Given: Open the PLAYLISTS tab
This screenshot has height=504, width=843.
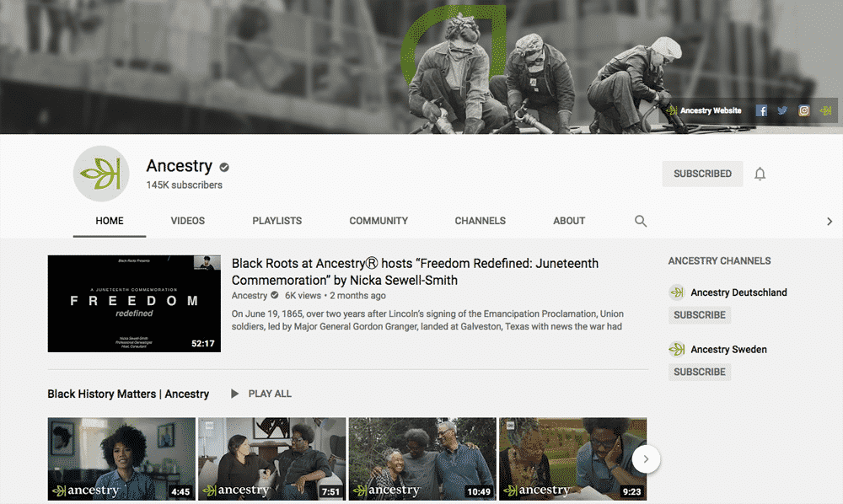Looking at the screenshot, I should [x=277, y=221].
